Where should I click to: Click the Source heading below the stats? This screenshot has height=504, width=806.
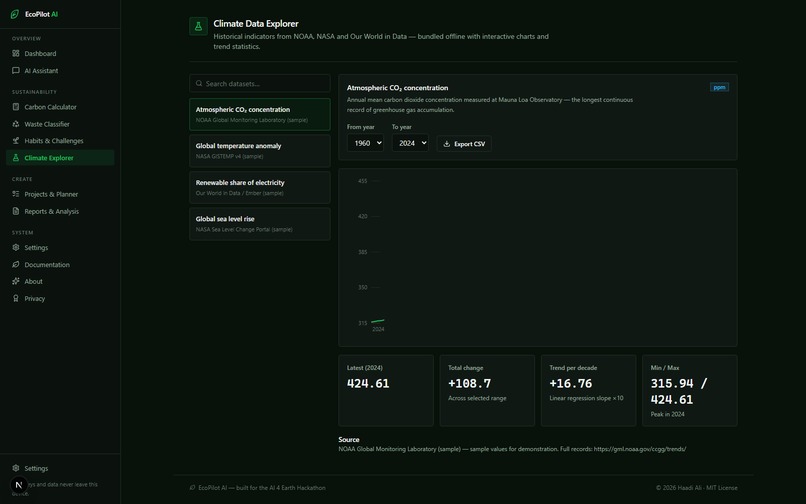[349, 440]
